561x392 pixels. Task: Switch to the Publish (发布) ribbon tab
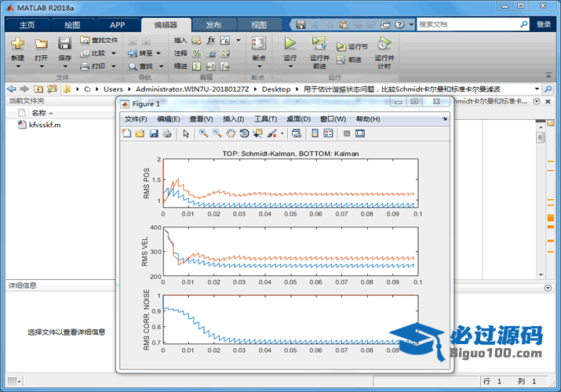click(x=213, y=24)
